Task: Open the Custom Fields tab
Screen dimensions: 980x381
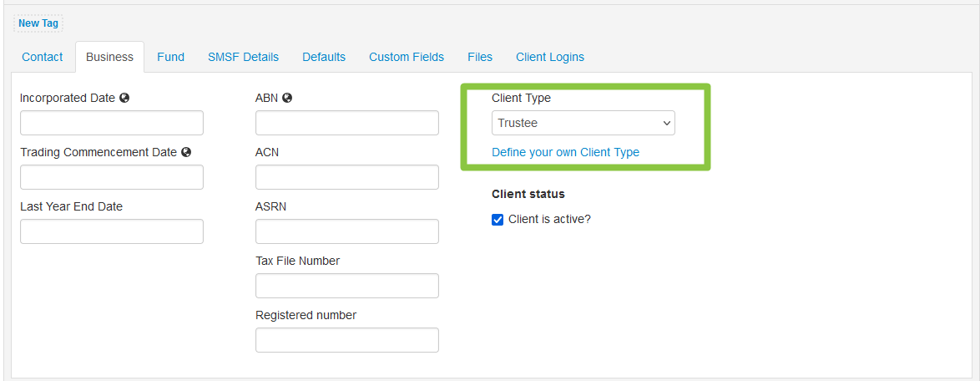Action: [407, 57]
